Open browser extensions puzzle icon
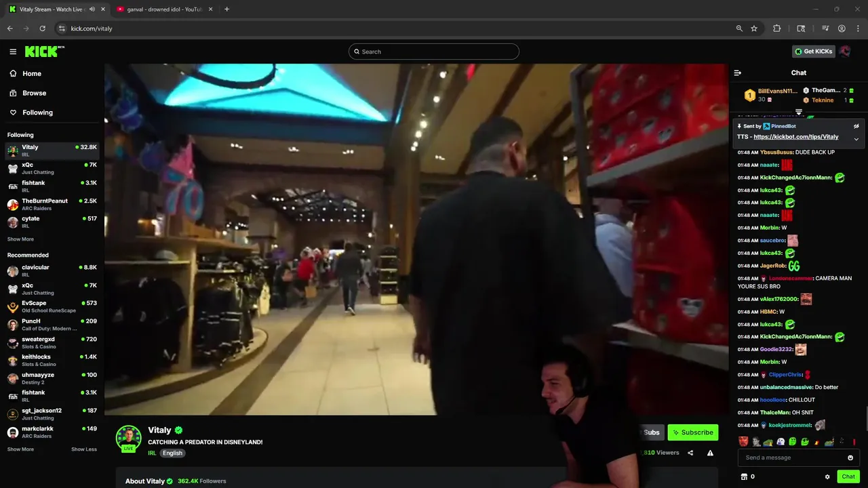The height and width of the screenshot is (488, 868). (x=777, y=28)
